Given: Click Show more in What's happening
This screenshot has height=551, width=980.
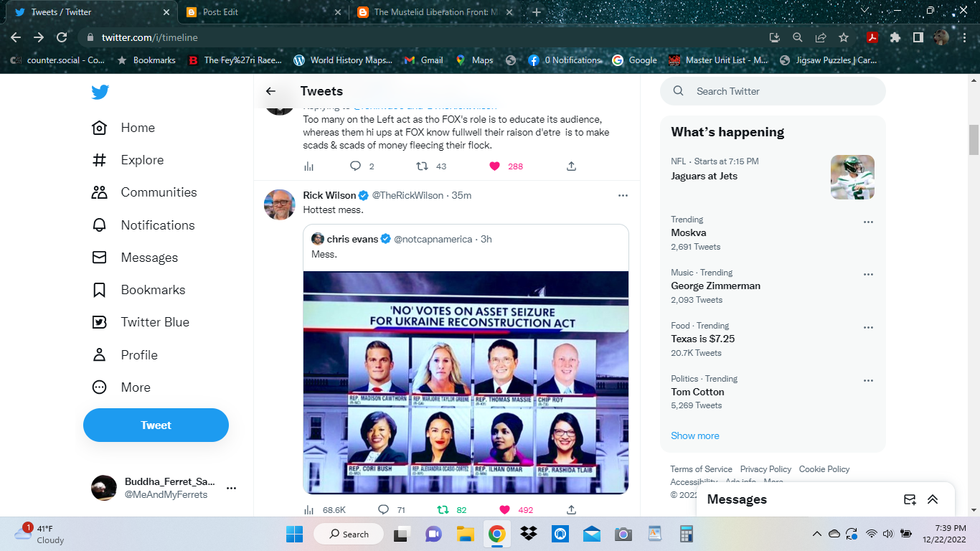Looking at the screenshot, I should (x=694, y=435).
